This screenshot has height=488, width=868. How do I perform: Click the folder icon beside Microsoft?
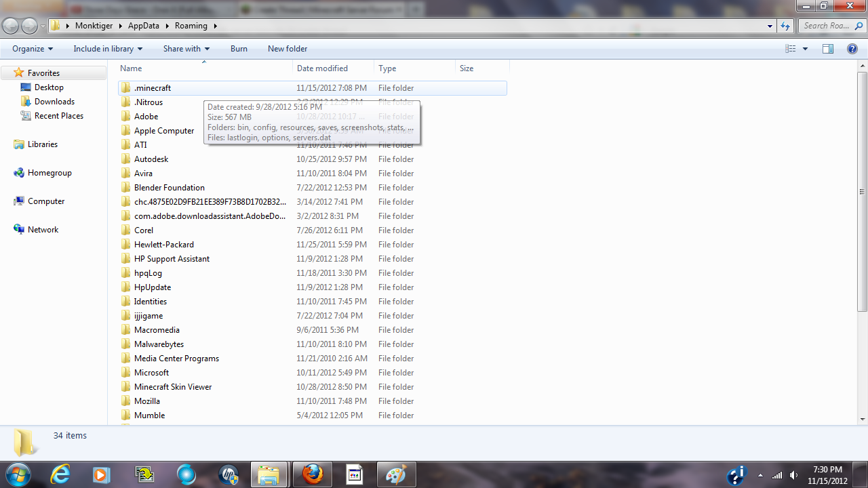pyautogui.click(x=126, y=373)
